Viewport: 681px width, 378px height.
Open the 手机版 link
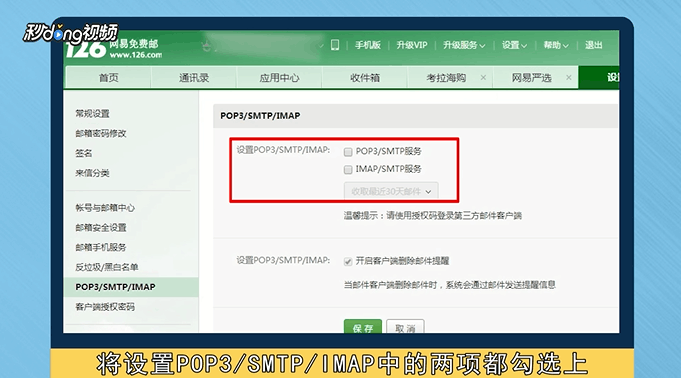tap(367, 45)
